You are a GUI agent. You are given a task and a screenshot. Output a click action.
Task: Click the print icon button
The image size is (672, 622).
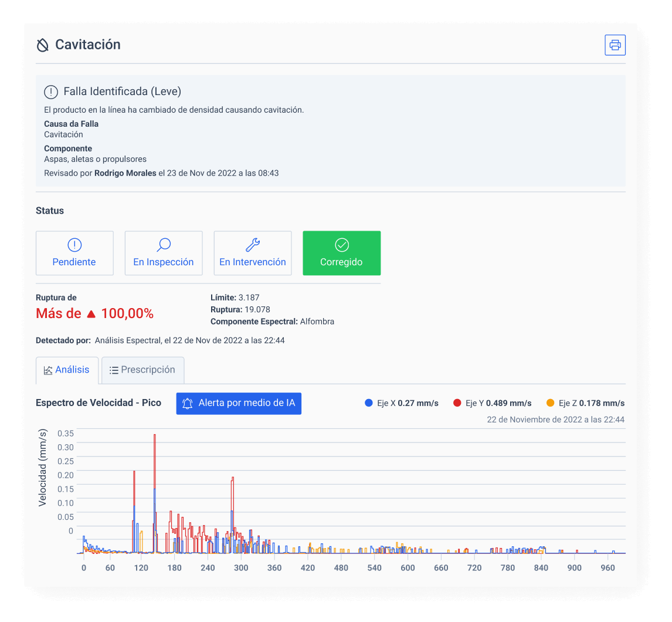tap(615, 45)
